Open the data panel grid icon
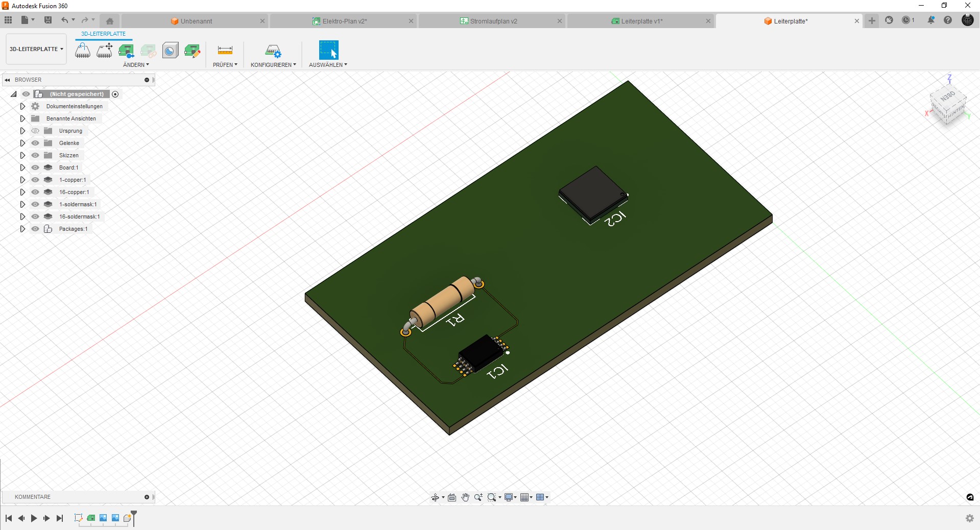The image size is (980, 530). click(8, 20)
